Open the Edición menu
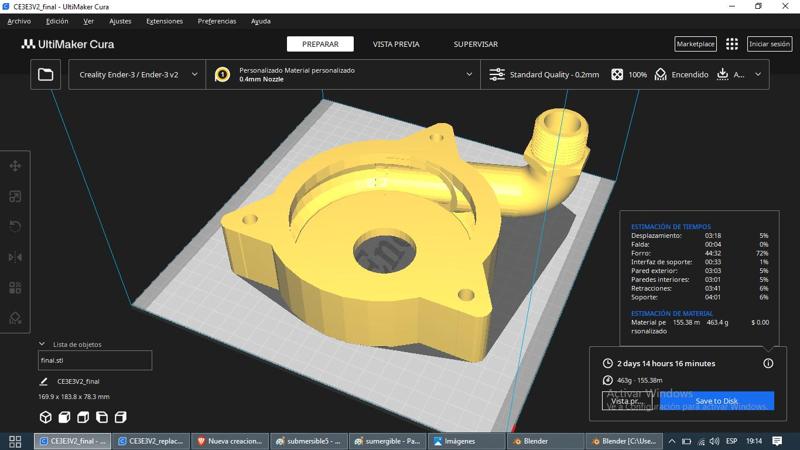 click(57, 21)
